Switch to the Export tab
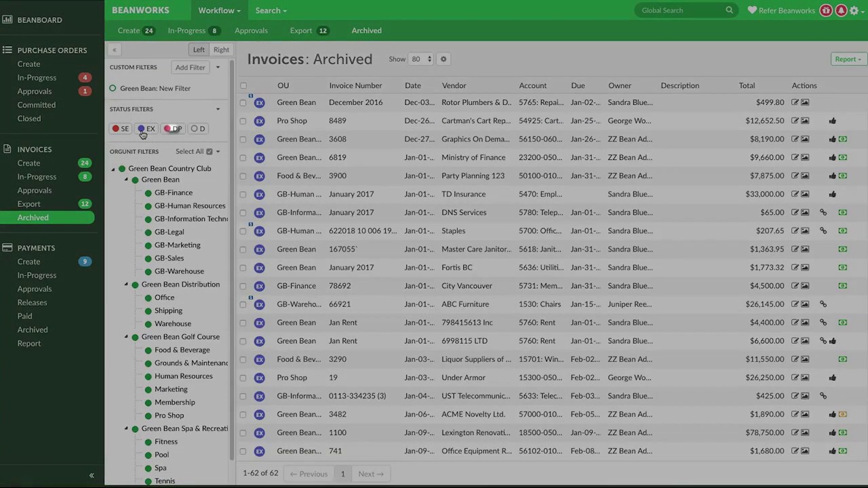The width and height of the screenshot is (868, 488). pyautogui.click(x=309, y=30)
